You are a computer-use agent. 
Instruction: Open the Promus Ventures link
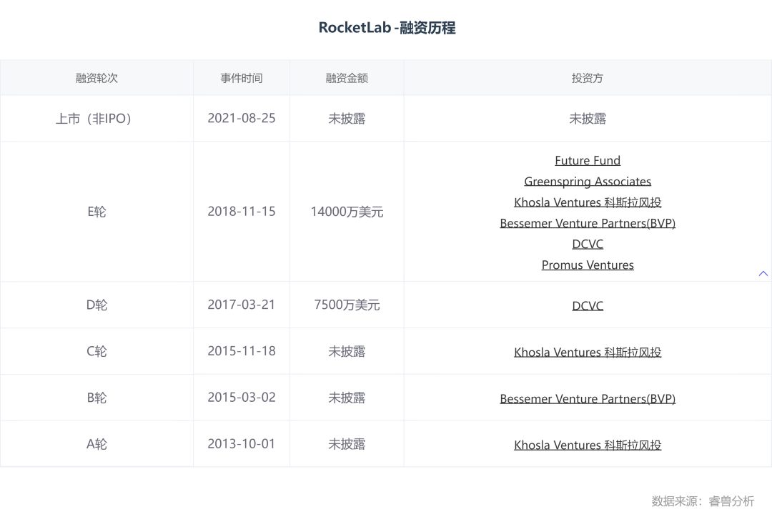(x=588, y=265)
